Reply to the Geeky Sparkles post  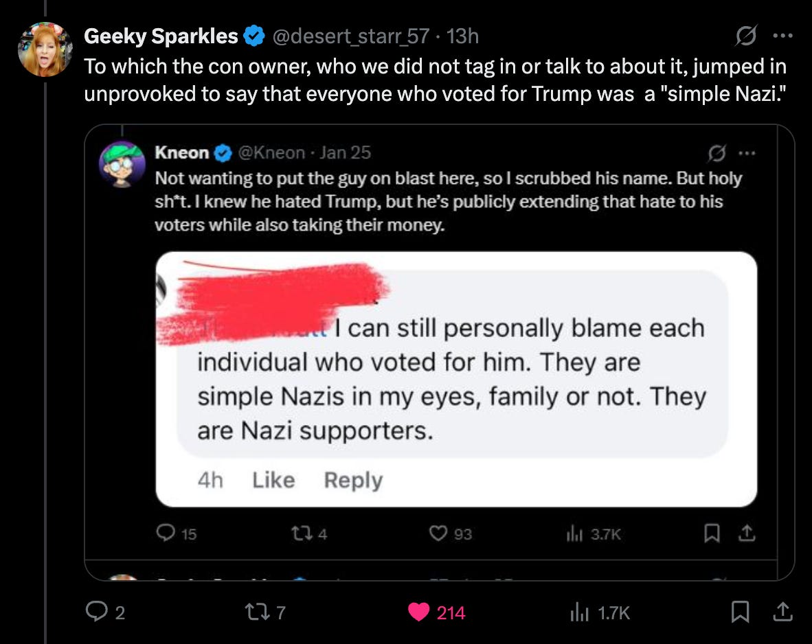coord(95,612)
